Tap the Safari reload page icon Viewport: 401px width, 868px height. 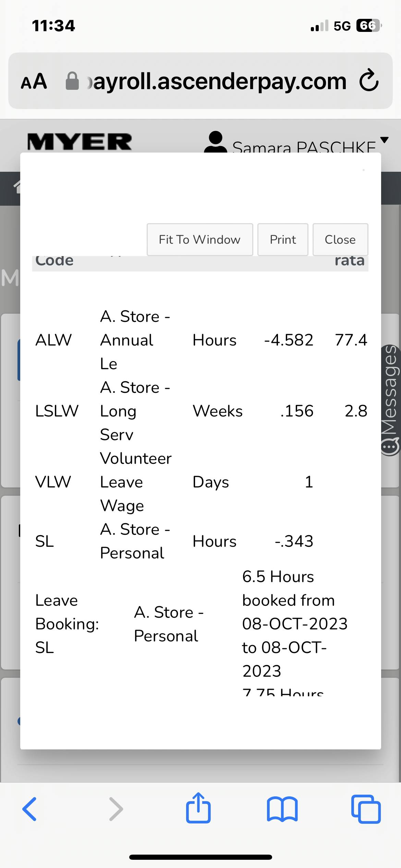[369, 81]
